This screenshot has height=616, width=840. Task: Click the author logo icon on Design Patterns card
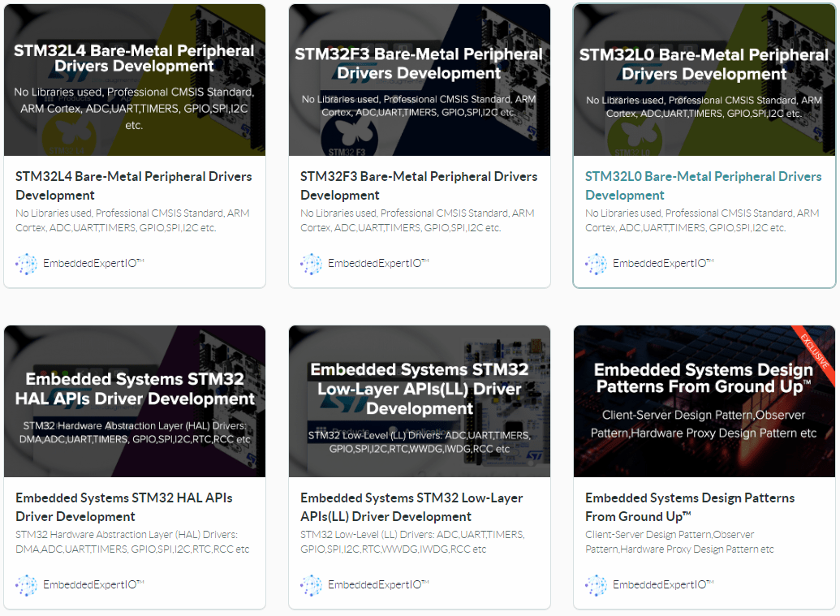[x=596, y=585]
